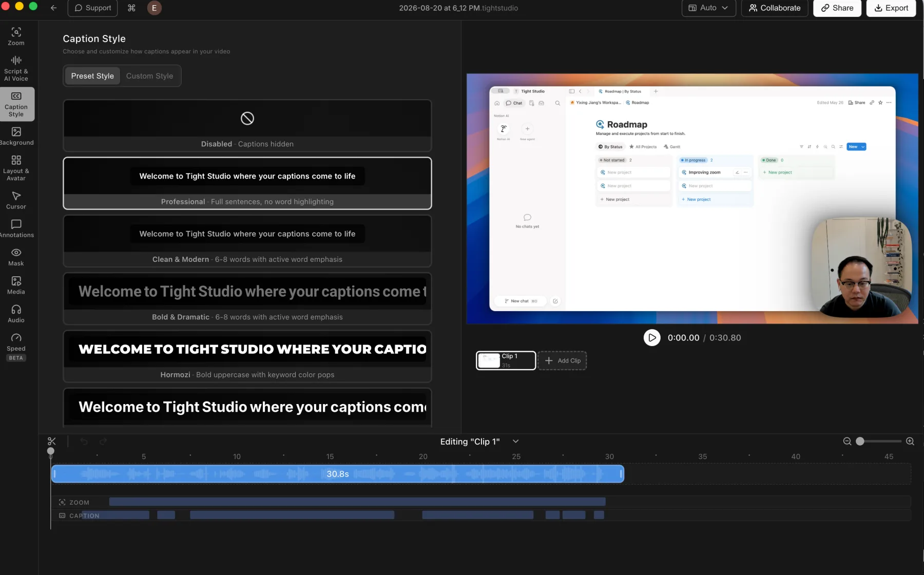
Task: Select the Disabled captions hidden preset
Action: [247, 125]
